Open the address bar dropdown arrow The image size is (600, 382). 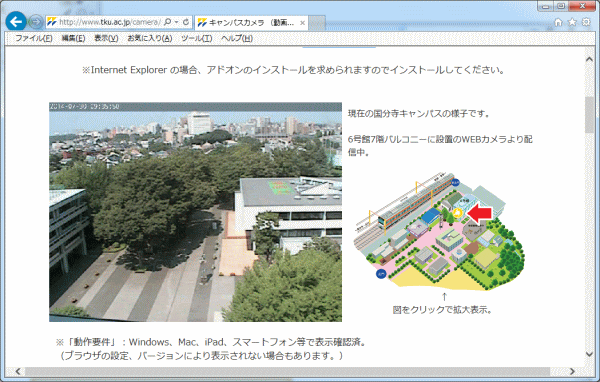176,22
